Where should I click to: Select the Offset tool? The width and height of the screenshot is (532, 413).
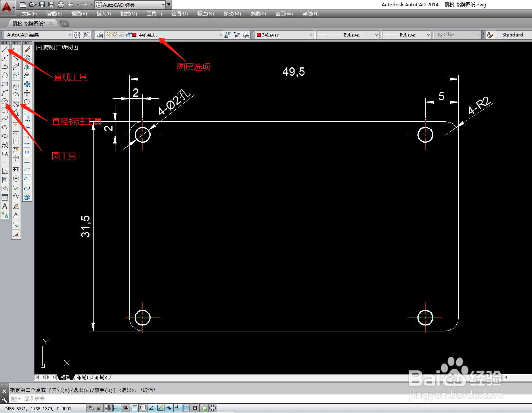tap(27, 75)
